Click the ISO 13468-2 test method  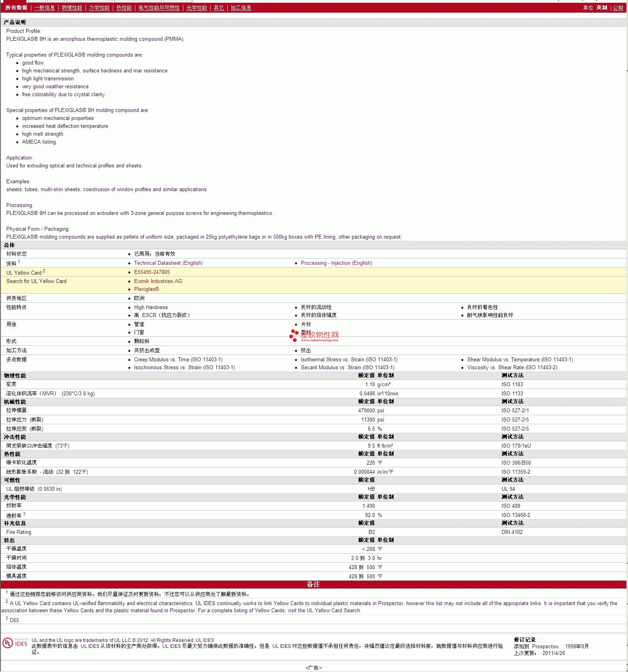click(516, 515)
